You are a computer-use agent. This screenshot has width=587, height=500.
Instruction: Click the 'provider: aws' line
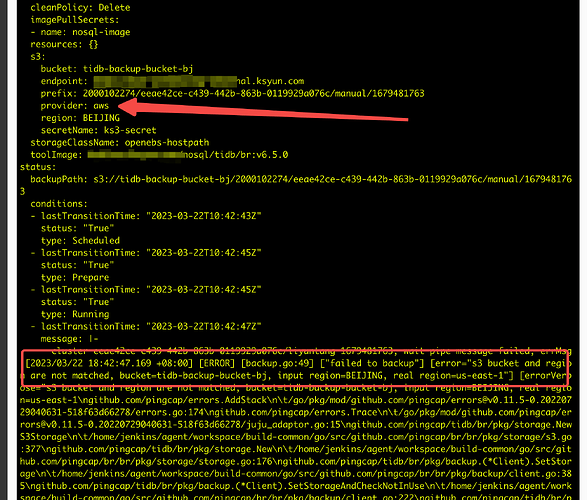click(x=74, y=106)
